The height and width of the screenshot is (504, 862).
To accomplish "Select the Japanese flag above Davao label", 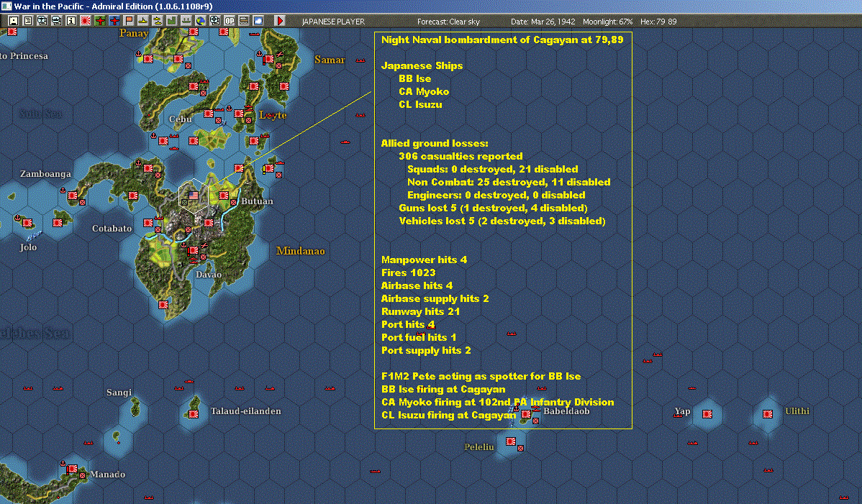I will pos(194,250).
